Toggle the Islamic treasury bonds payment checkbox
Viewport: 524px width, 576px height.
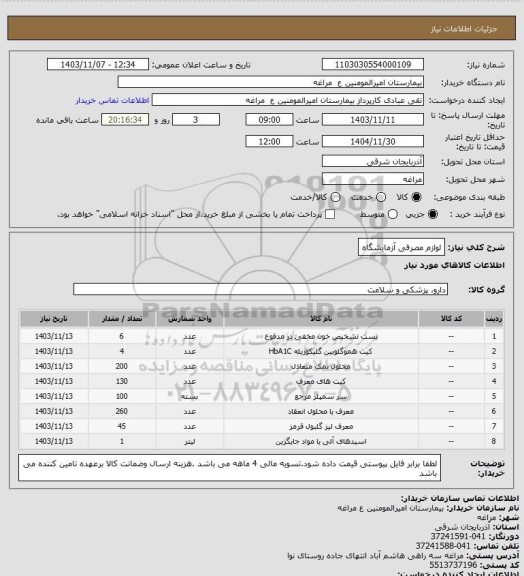(330, 214)
